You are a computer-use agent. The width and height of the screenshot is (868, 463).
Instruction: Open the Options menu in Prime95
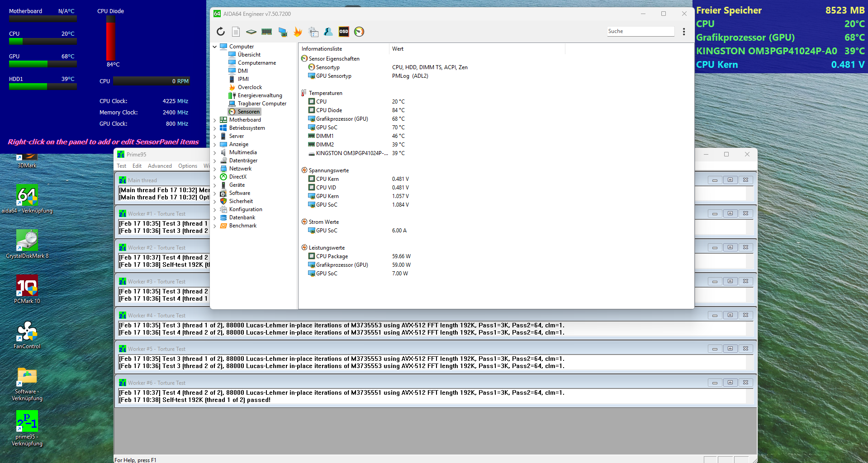tap(188, 166)
